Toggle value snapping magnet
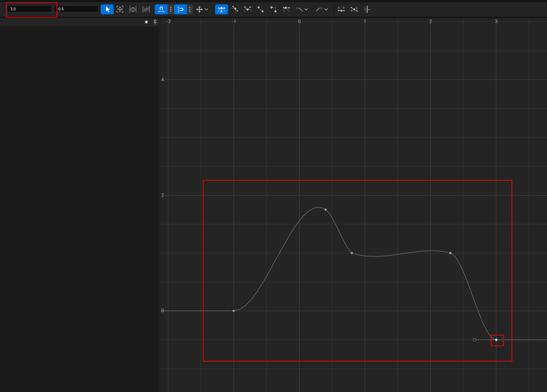 point(180,9)
